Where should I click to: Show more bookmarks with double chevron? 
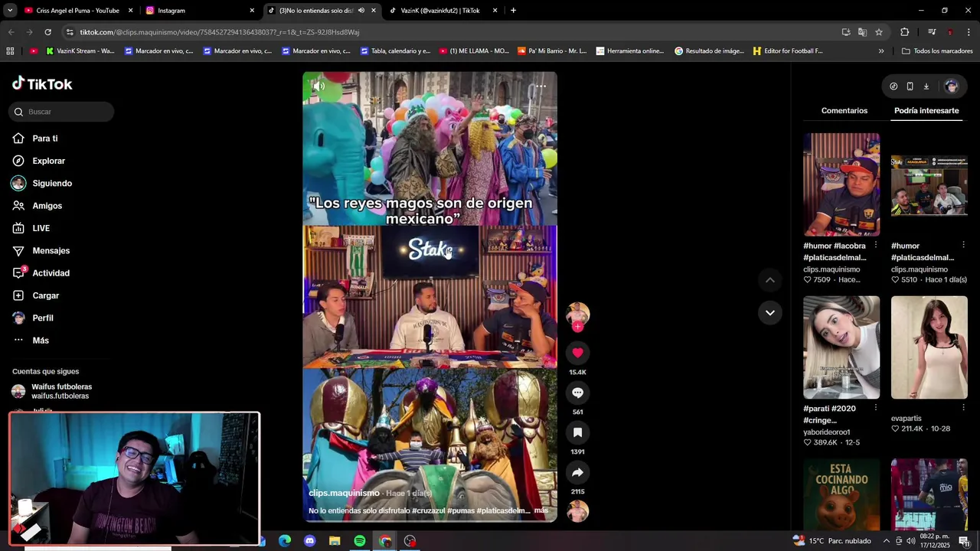[881, 51]
